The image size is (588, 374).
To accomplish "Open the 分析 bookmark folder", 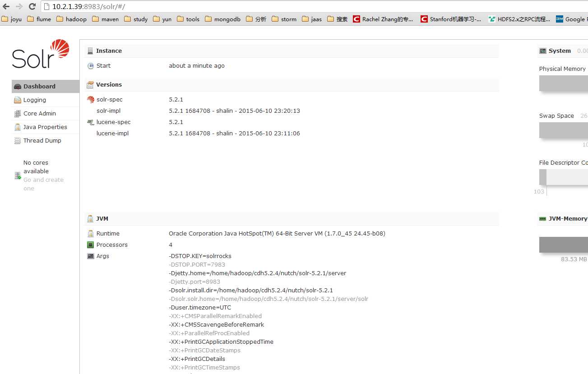I will click(256, 19).
